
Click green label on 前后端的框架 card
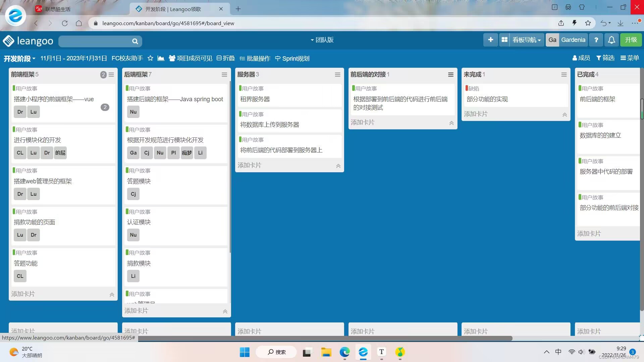coord(580,88)
